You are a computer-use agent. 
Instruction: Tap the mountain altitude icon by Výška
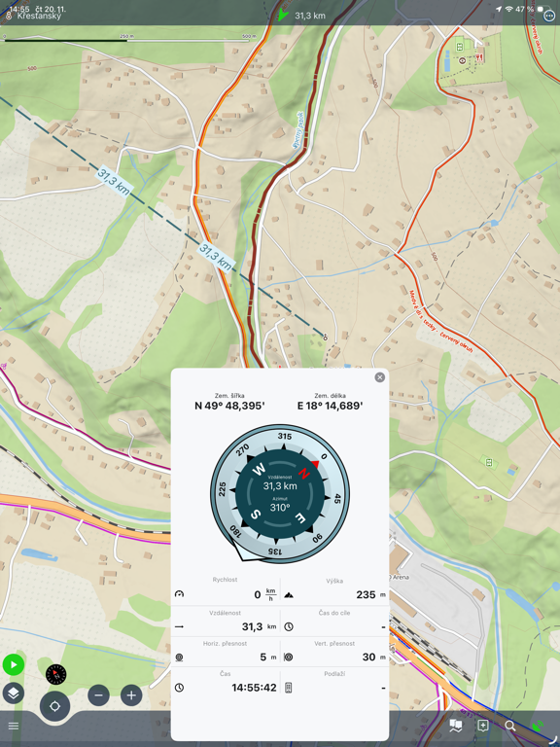click(289, 594)
